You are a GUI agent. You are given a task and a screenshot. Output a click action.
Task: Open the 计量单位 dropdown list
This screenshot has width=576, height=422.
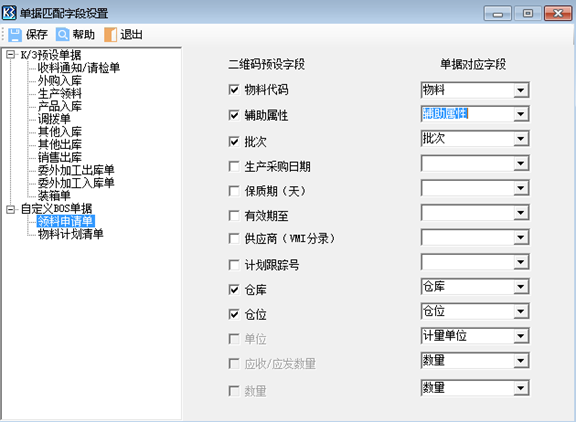coord(521,336)
